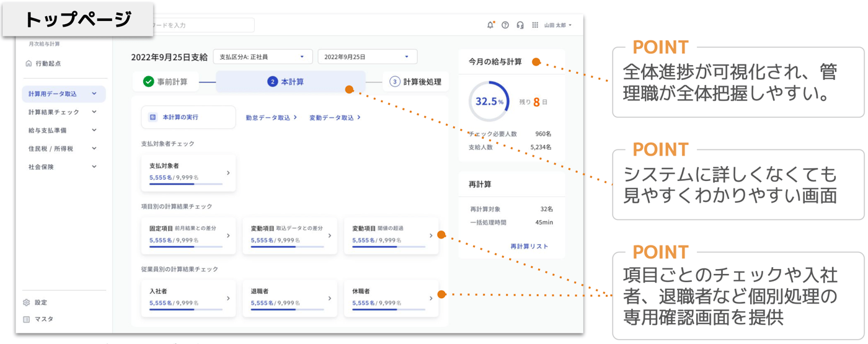This screenshot has width=868, height=344.
Task: Click the number 2 badge on 本計算
Action: pyautogui.click(x=272, y=82)
